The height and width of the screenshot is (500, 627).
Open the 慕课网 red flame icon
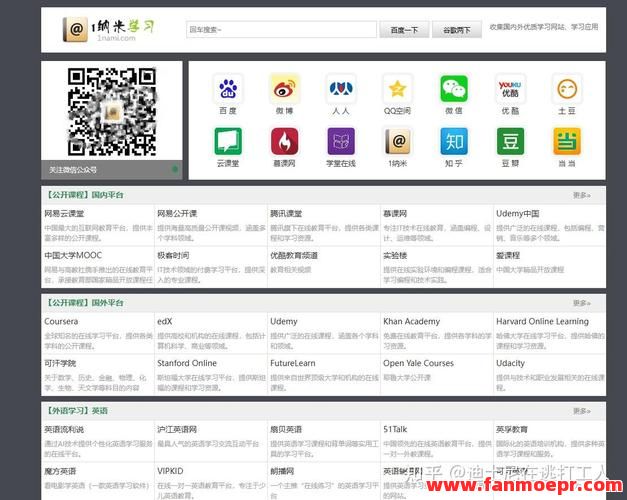(284, 141)
